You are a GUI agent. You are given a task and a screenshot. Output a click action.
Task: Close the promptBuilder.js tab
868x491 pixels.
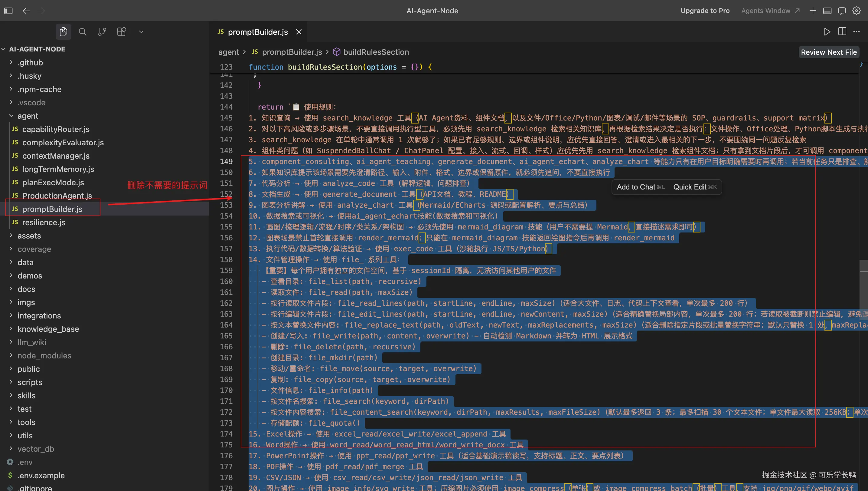[299, 32]
